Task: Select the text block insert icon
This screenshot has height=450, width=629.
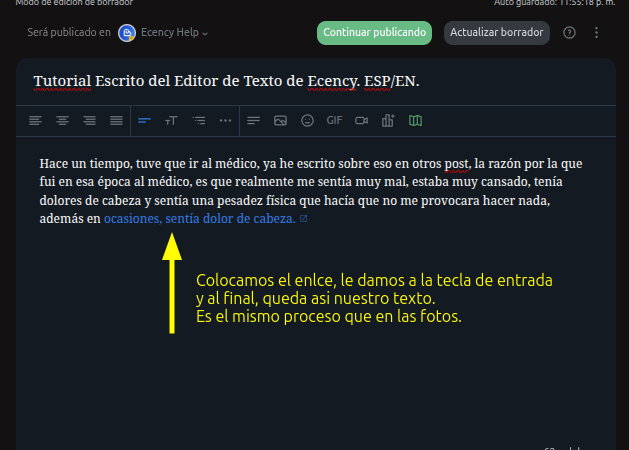Action: (254, 121)
